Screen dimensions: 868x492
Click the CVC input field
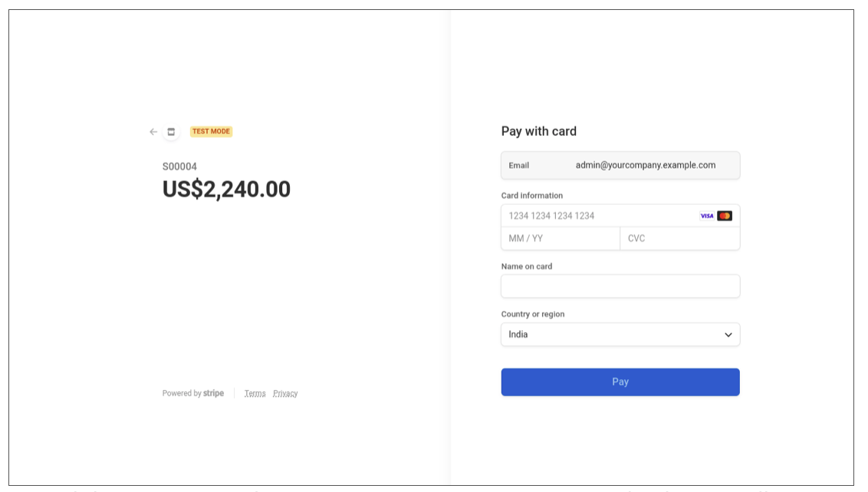pyautogui.click(x=679, y=239)
